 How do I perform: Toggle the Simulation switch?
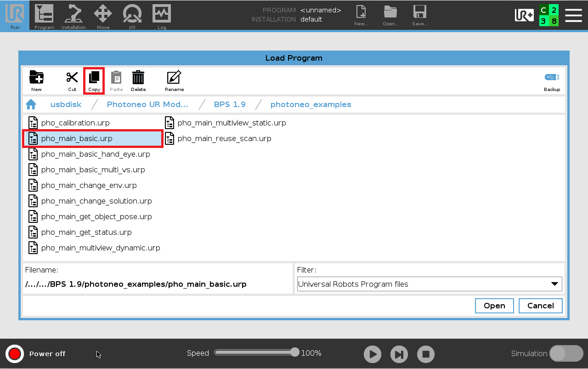point(566,353)
